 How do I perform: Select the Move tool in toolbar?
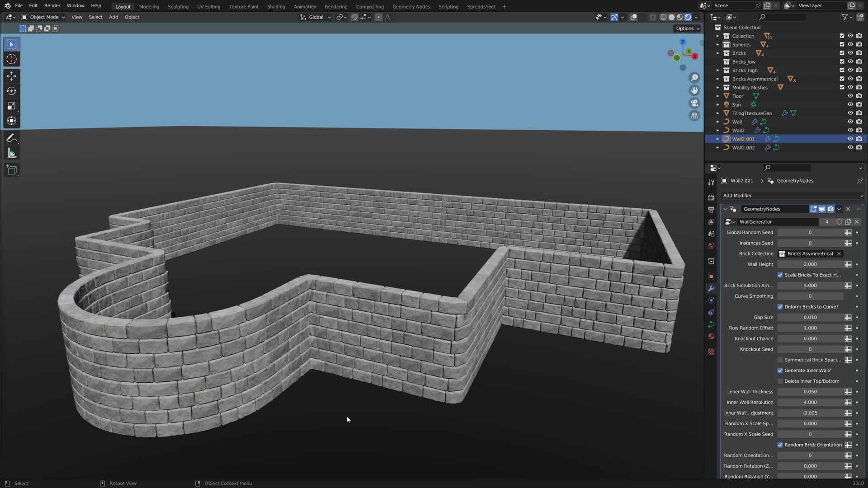[11, 75]
